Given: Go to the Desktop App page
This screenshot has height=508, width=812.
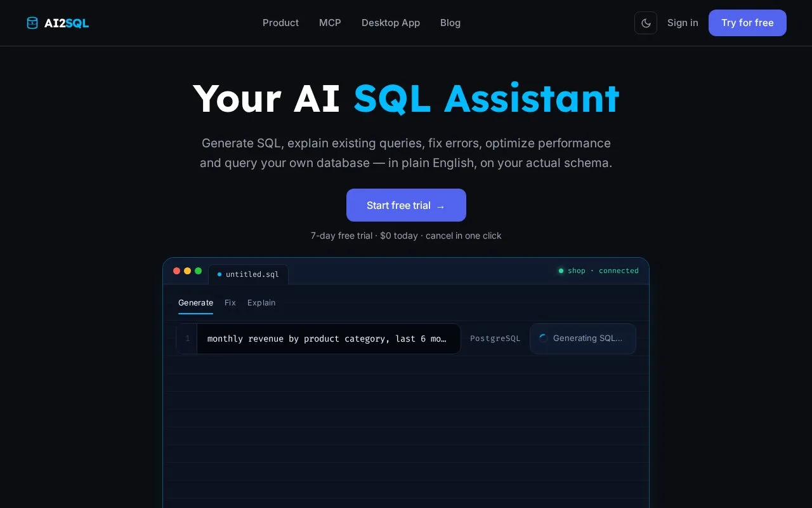Looking at the screenshot, I should coord(391,23).
